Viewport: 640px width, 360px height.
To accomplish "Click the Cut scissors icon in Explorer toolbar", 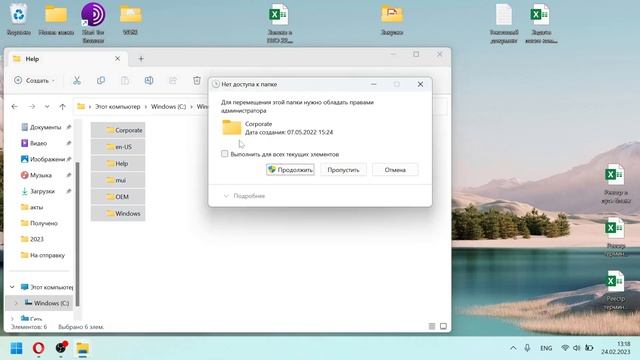I will (x=77, y=80).
